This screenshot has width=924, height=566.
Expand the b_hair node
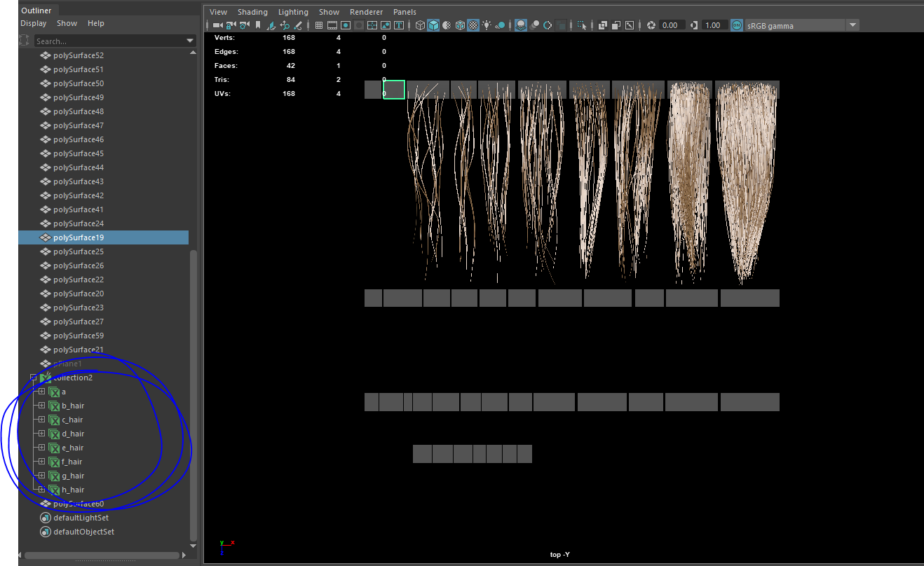(41, 406)
